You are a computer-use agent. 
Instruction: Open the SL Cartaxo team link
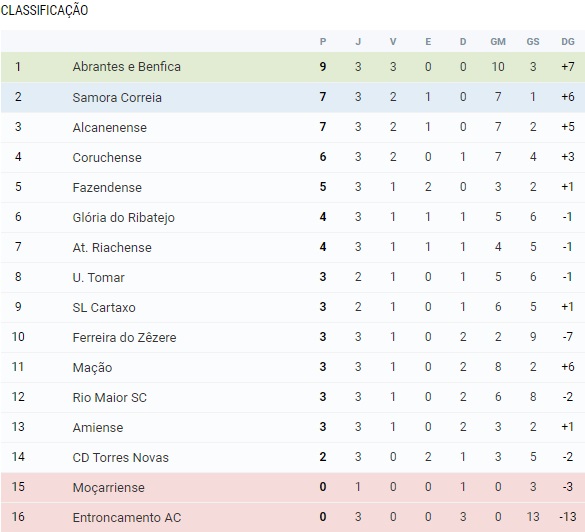click(104, 307)
